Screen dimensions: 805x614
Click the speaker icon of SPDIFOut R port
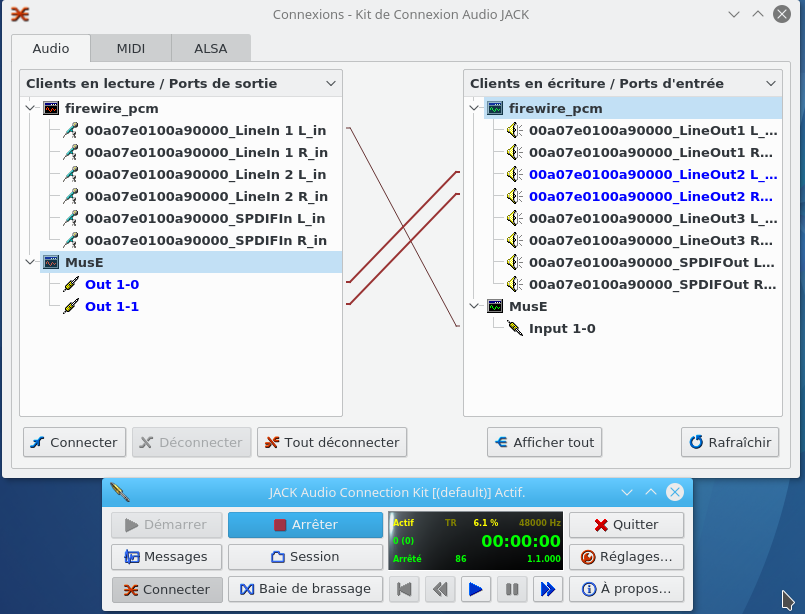tap(514, 284)
